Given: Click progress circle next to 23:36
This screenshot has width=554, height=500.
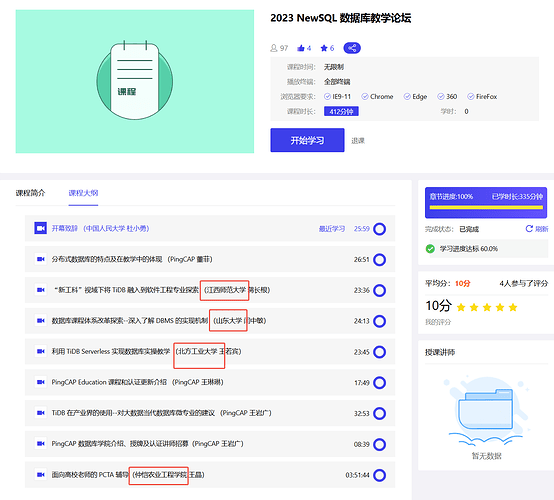Looking at the screenshot, I should pos(380,290).
